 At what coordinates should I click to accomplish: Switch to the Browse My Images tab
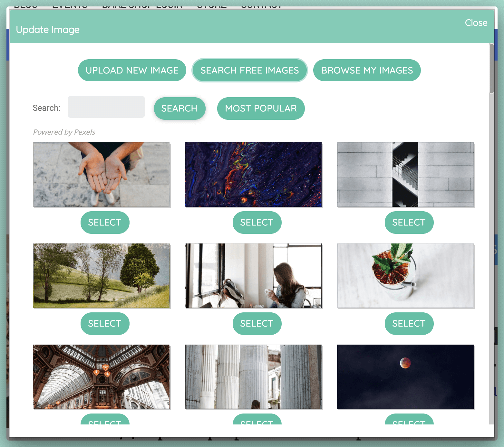[367, 70]
